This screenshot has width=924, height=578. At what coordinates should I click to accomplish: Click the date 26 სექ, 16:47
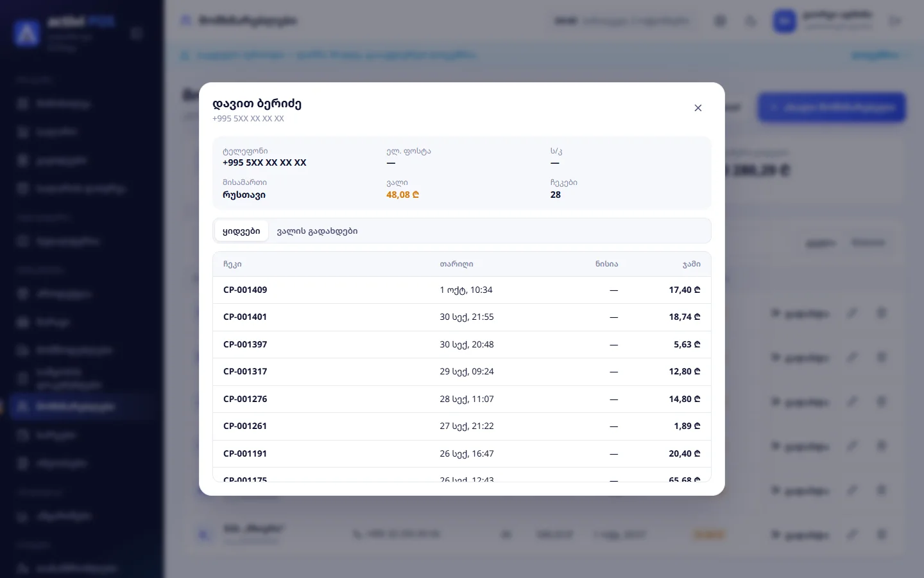(x=466, y=453)
